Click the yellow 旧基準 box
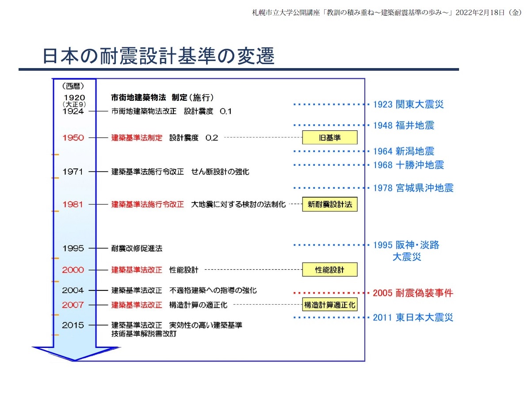The width and height of the screenshot is (532, 401). coord(329,137)
